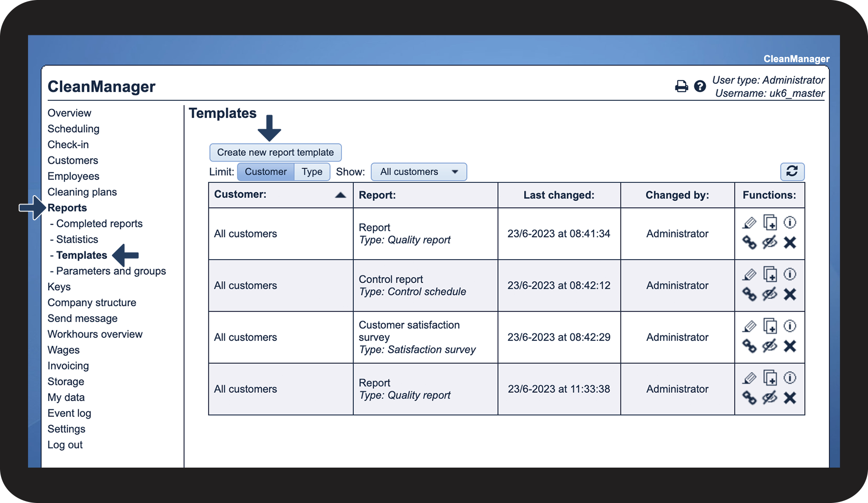
Task: Copy the Control report template
Action: pos(770,274)
